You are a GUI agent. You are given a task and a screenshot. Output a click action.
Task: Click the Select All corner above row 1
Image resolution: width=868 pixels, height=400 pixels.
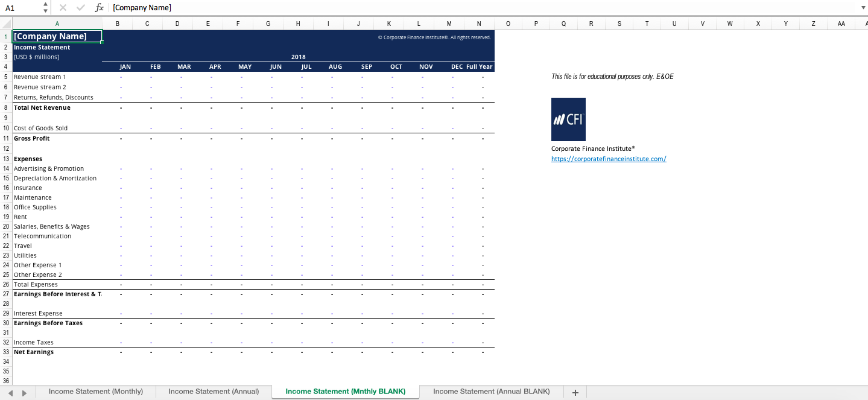[4, 23]
